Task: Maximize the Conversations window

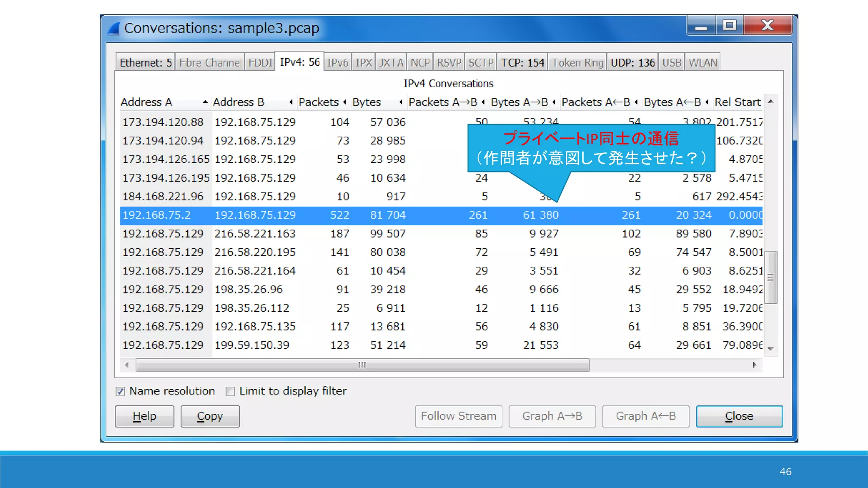Action: tap(729, 25)
